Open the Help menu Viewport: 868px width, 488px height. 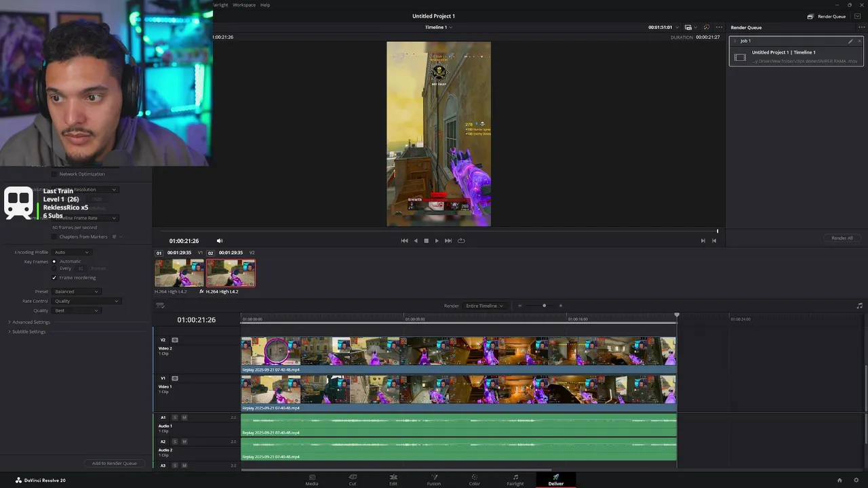pyautogui.click(x=265, y=5)
